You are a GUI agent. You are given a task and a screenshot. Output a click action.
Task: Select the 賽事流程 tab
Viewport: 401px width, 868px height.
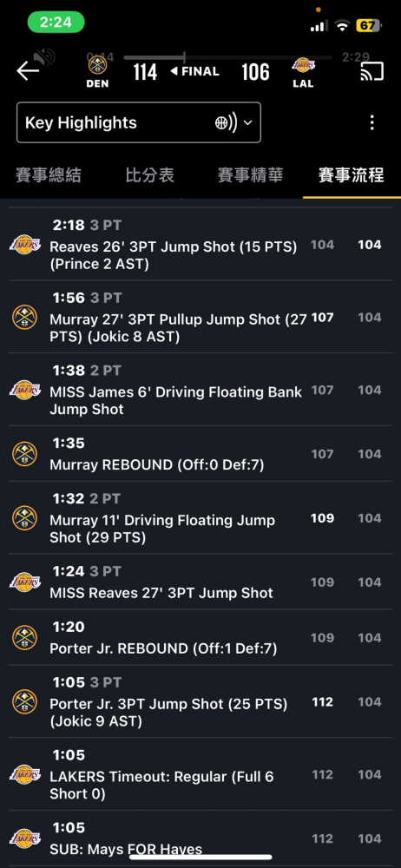click(x=352, y=175)
